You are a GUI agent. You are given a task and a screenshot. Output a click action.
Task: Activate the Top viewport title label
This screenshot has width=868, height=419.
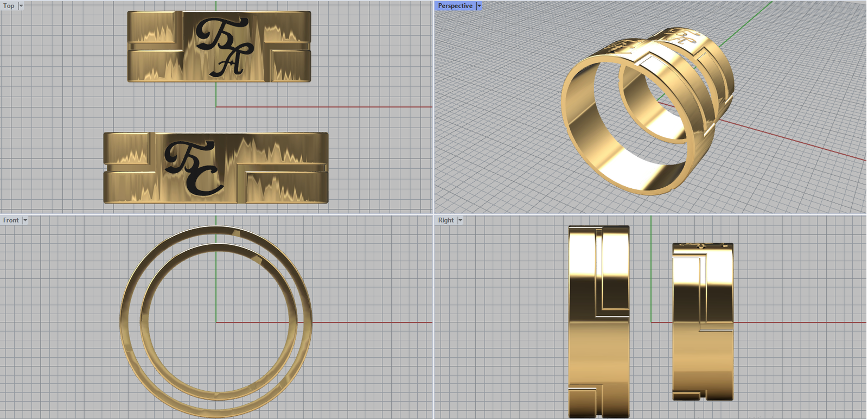[x=9, y=6]
